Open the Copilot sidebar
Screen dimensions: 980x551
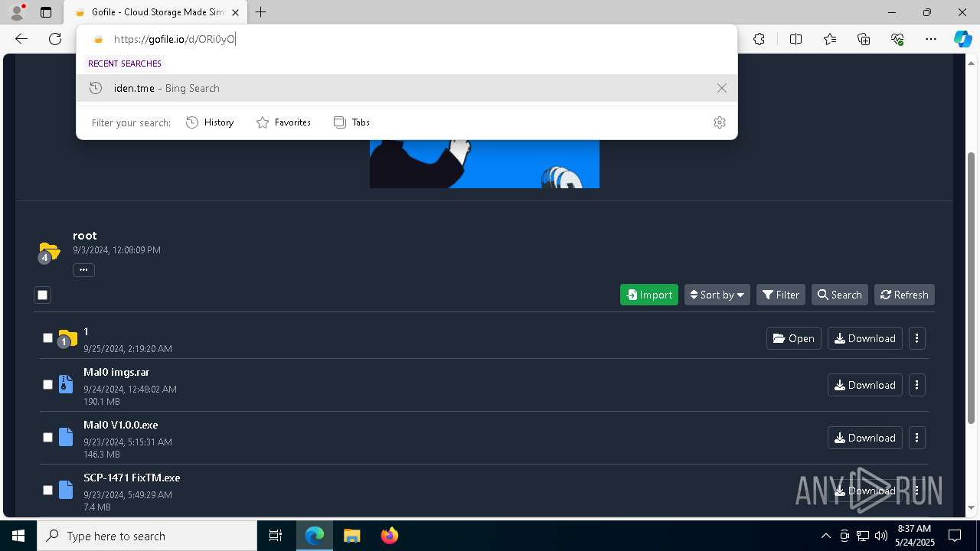pos(962,39)
